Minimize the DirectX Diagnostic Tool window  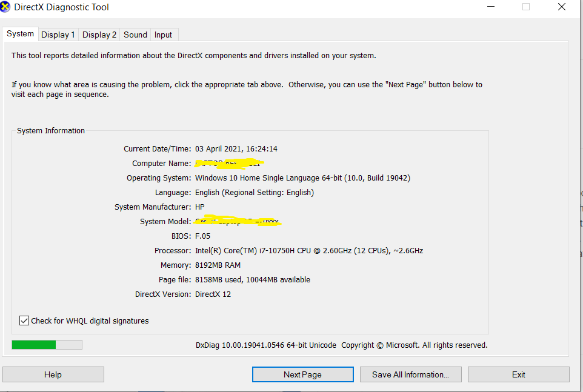click(x=491, y=7)
